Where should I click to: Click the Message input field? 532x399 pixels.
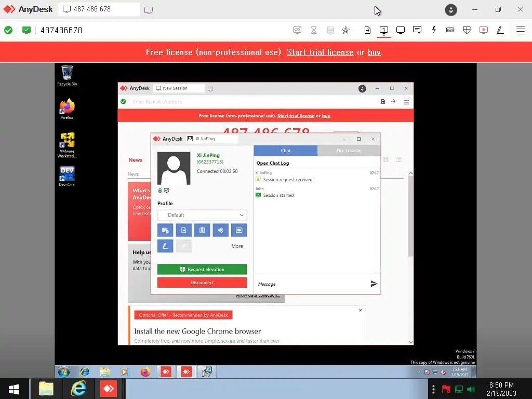point(311,284)
